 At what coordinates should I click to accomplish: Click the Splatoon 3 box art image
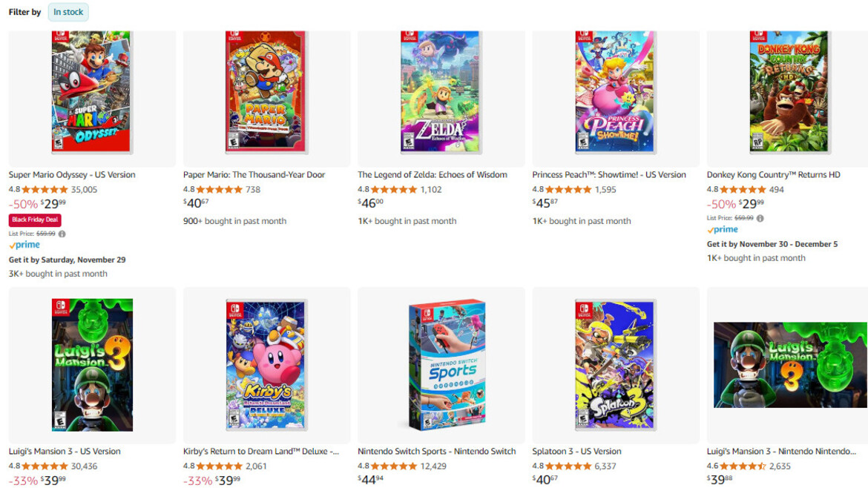point(614,363)
